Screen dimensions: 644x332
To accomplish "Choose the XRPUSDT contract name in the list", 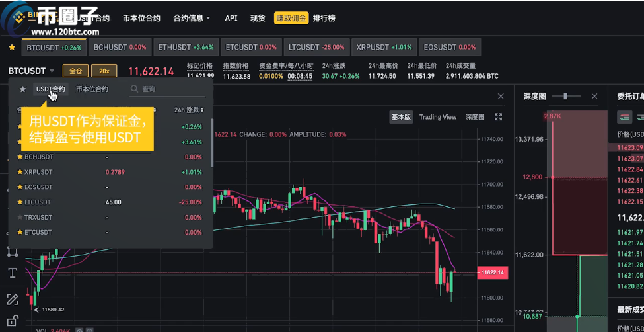I will pos(38,172).
